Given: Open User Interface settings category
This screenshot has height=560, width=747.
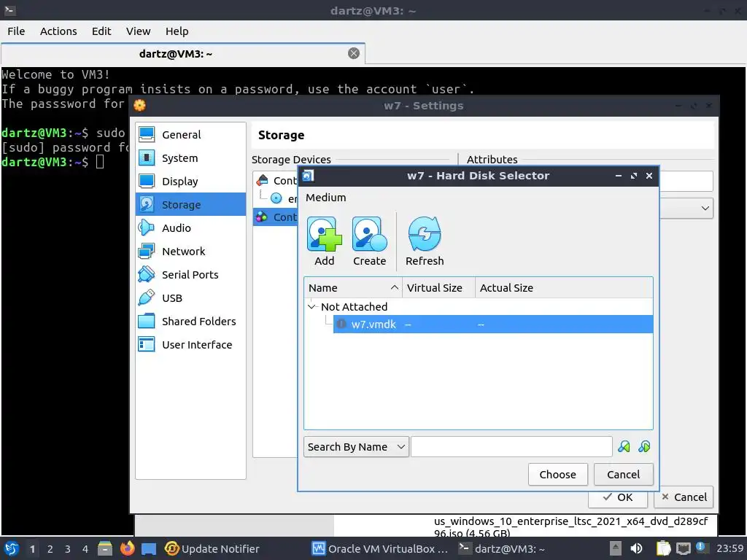Looking at the screenshot, I should click(190, 345).
